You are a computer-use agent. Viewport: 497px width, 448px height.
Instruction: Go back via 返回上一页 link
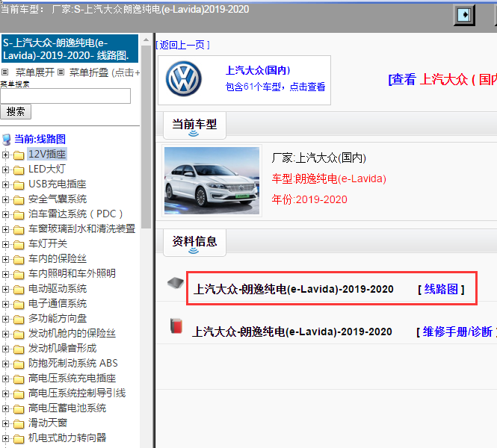click(182, 45)
